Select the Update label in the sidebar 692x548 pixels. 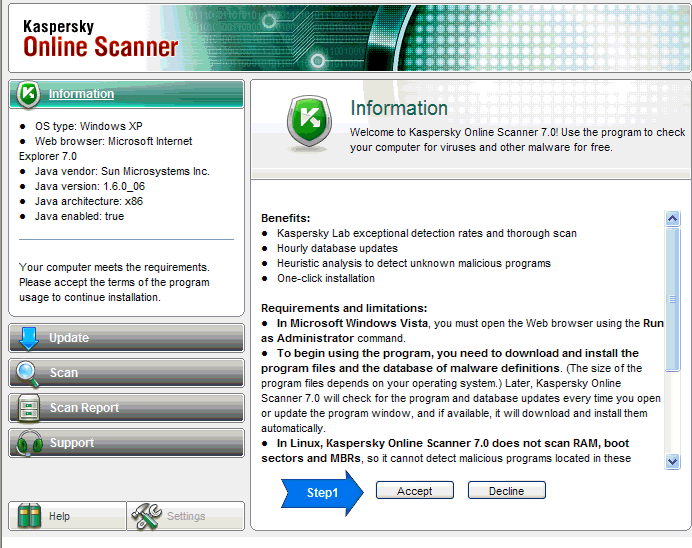69,338
